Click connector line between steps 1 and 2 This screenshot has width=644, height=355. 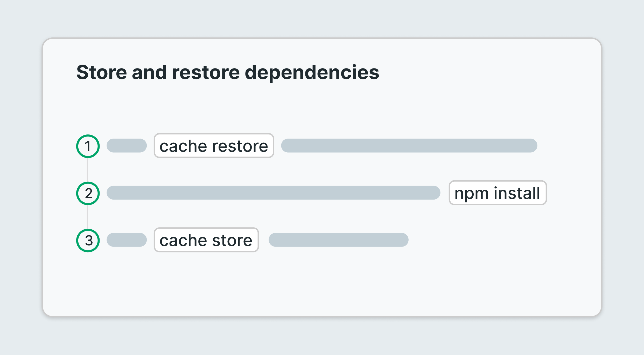pyautogui.click(x=87, y=170)
